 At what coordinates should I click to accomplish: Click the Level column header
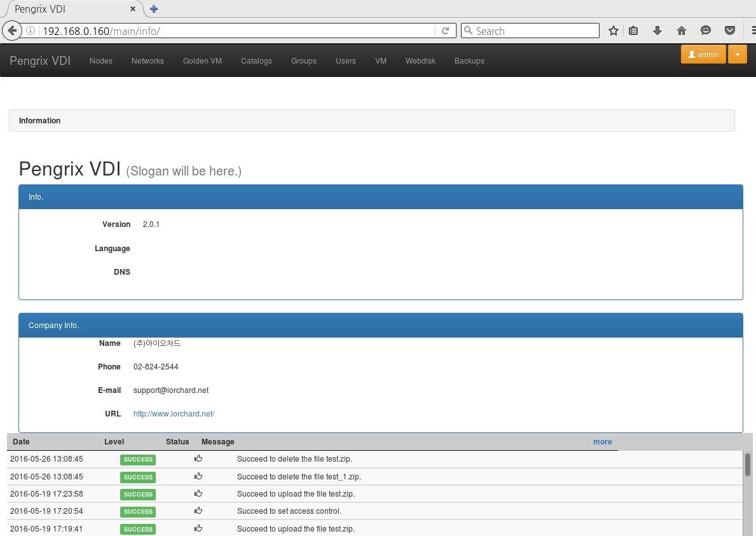click(114, 441)
